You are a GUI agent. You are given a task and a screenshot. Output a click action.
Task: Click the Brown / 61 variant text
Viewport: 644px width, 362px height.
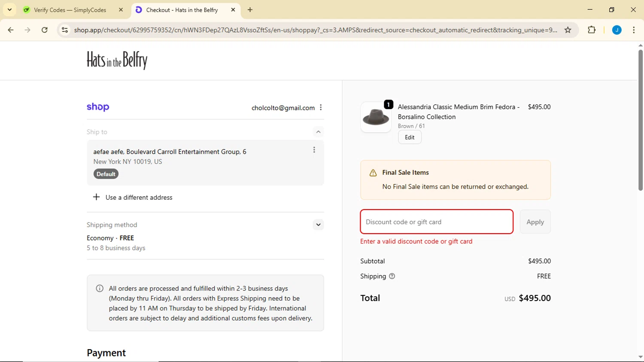click(411, 126)
